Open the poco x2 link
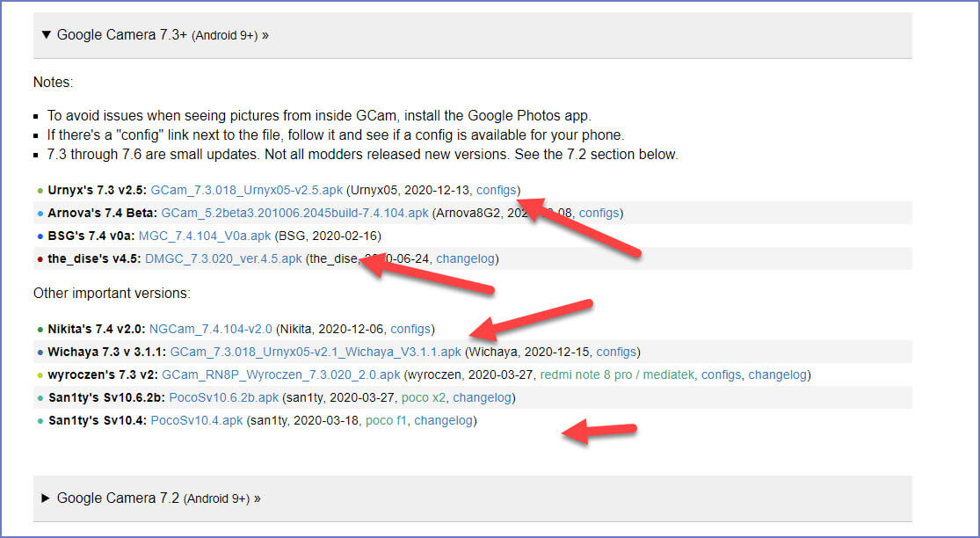Viewport: 980px width, 538px height. [x=423, y=397]
